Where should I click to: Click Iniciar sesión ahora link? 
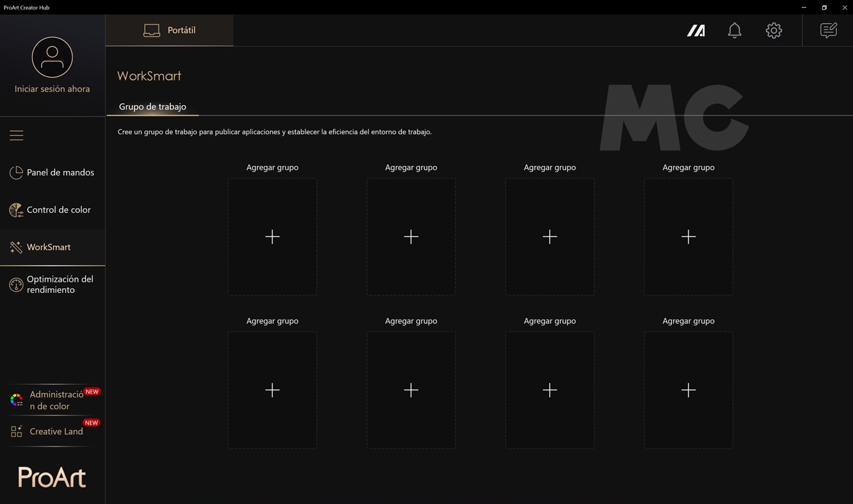coord(52,89)
